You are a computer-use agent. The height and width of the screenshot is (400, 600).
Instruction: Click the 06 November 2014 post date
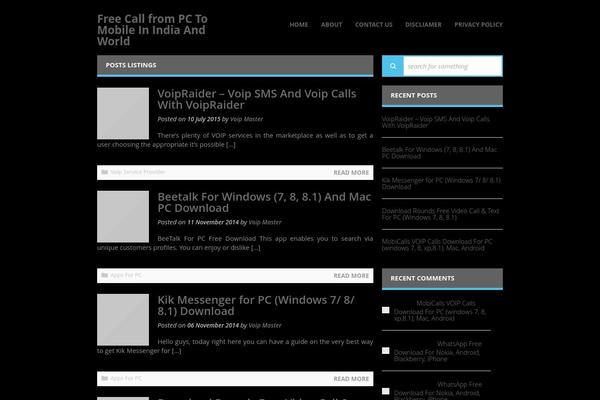point(213,325)
